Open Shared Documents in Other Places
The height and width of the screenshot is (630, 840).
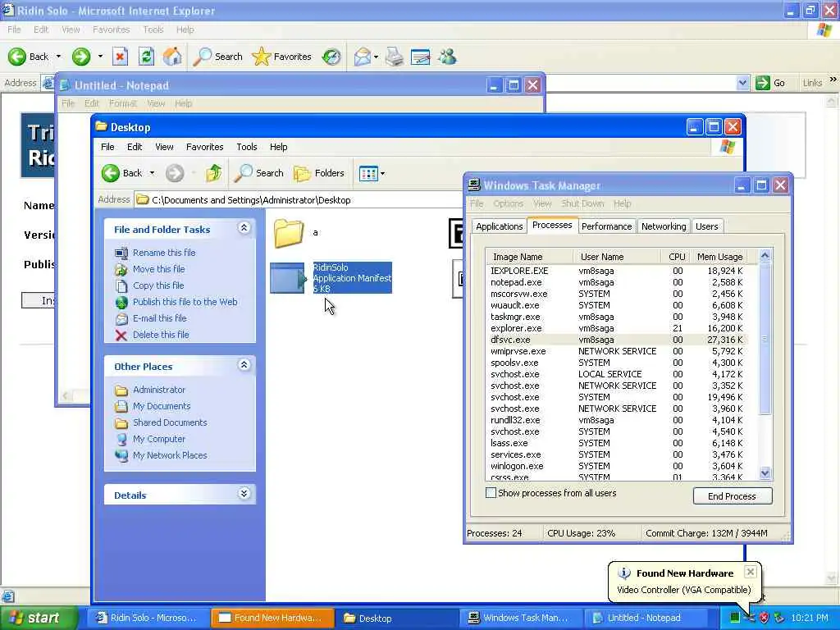click(x=170, y=422)
